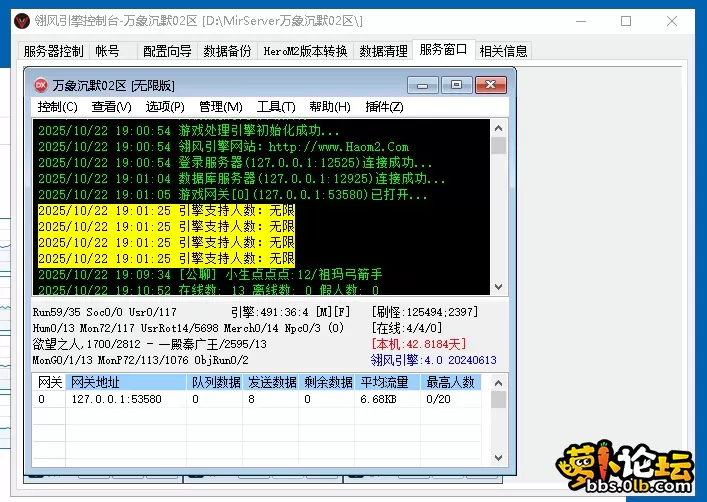This screenshot has width=707, height=502.
Task: Click the [刷怪:125494;2397] status text
Action: coord(425,312)
